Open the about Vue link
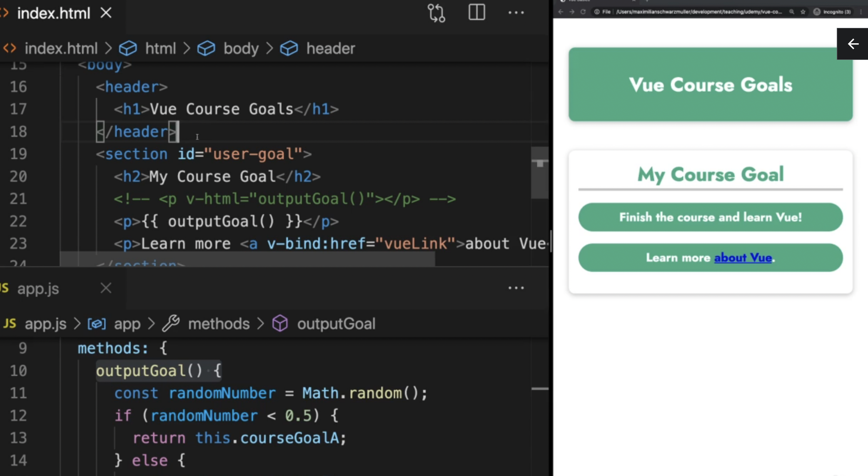 tap(743, 258)
